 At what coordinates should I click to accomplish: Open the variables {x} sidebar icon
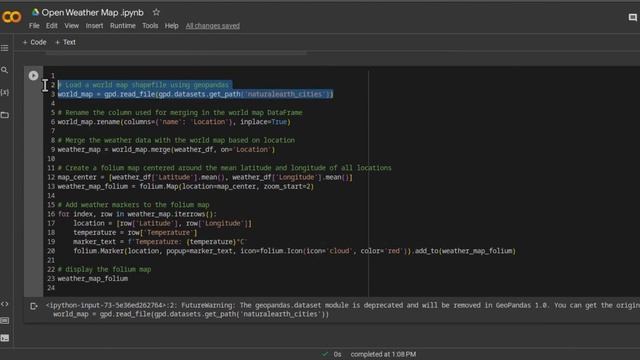4,93
